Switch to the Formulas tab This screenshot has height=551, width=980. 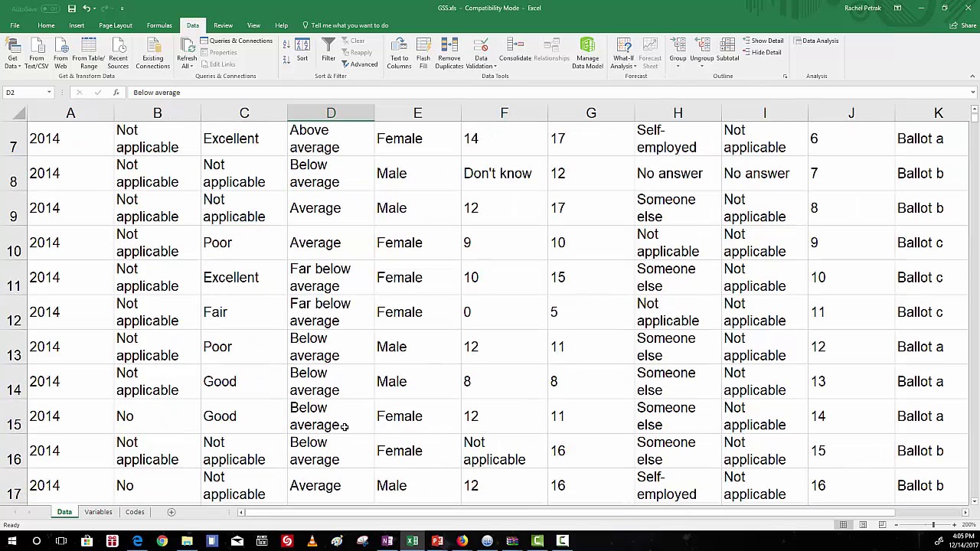159,25
